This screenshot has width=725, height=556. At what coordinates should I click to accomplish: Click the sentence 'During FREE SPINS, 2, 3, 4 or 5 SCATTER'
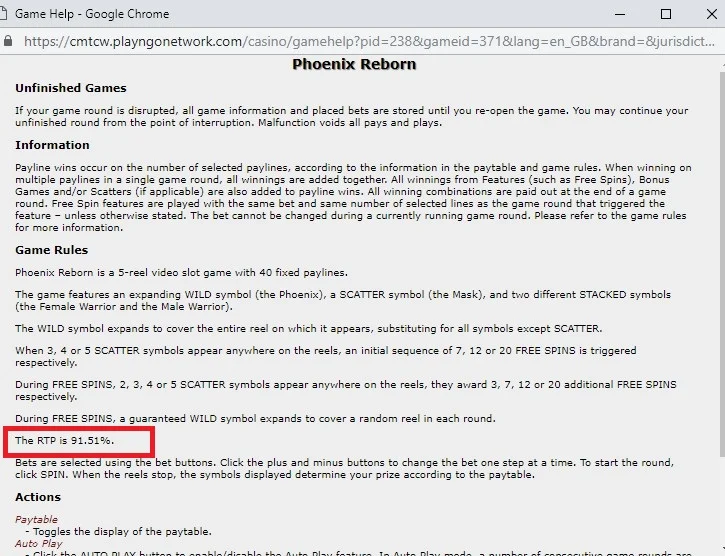346,390
